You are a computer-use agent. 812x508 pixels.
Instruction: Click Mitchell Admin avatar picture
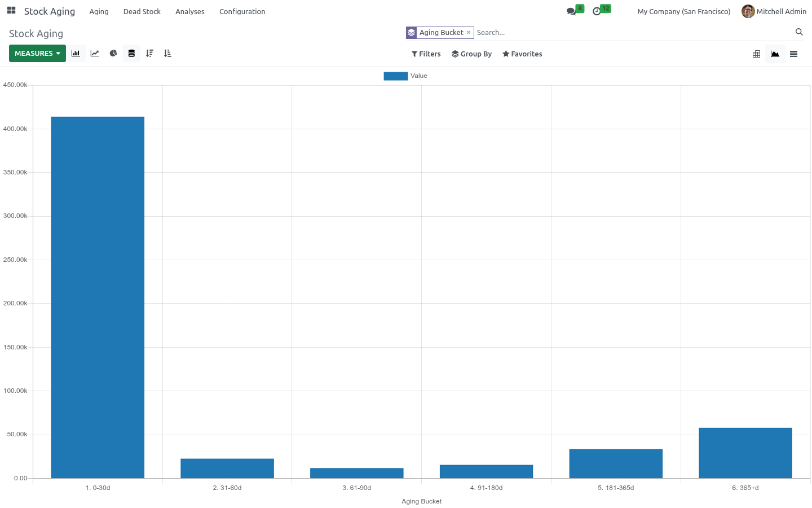748,11
